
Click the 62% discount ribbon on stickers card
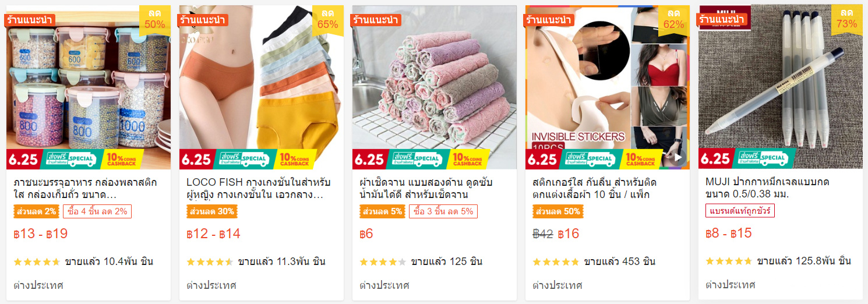[674, 19]
